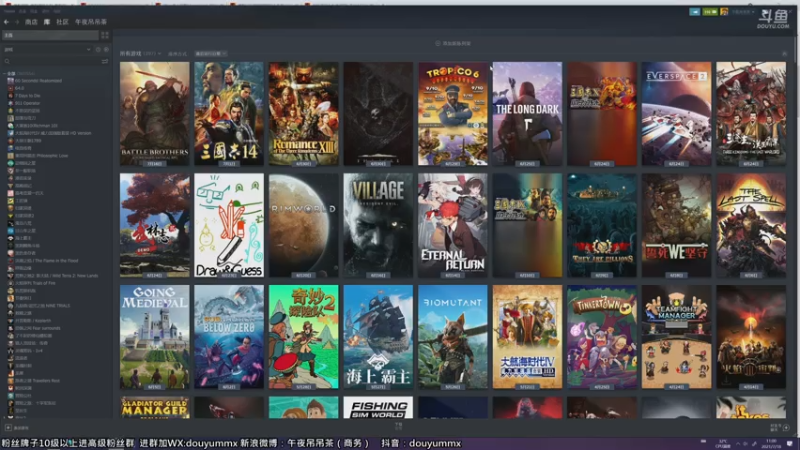Viewport: 800px width, 450px height.
Task: Open Draw & Guess game cover
Action: pyautogui.click(x=229, y=225)
